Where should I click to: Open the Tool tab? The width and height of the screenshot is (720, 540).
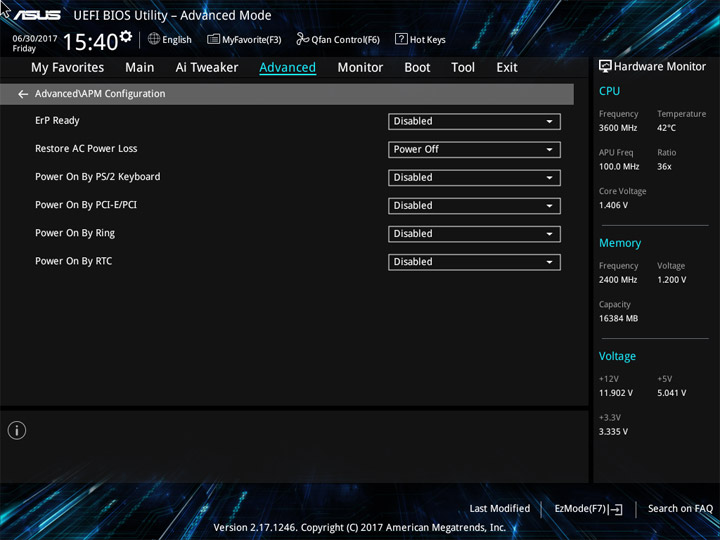pyautogui.click(x=463, y=68)
